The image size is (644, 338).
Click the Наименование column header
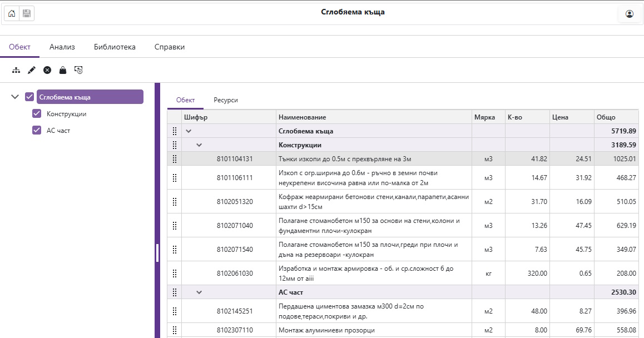click(303, 117)
